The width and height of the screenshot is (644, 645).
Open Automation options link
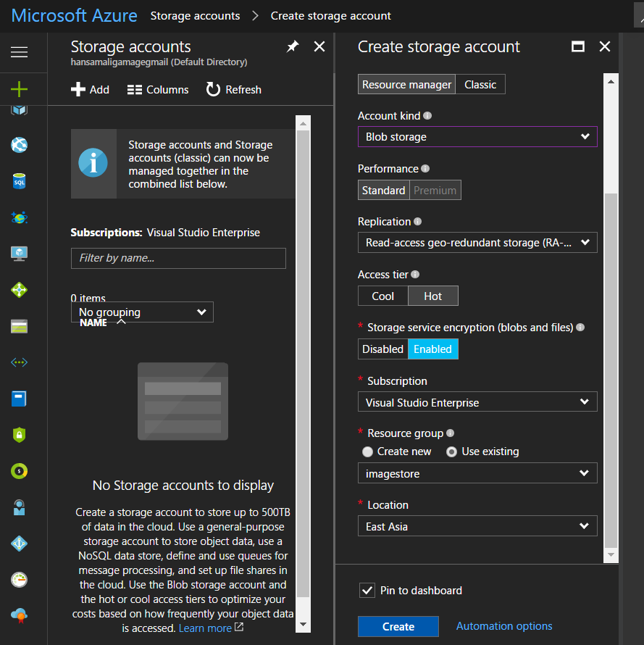coord(504,625)
